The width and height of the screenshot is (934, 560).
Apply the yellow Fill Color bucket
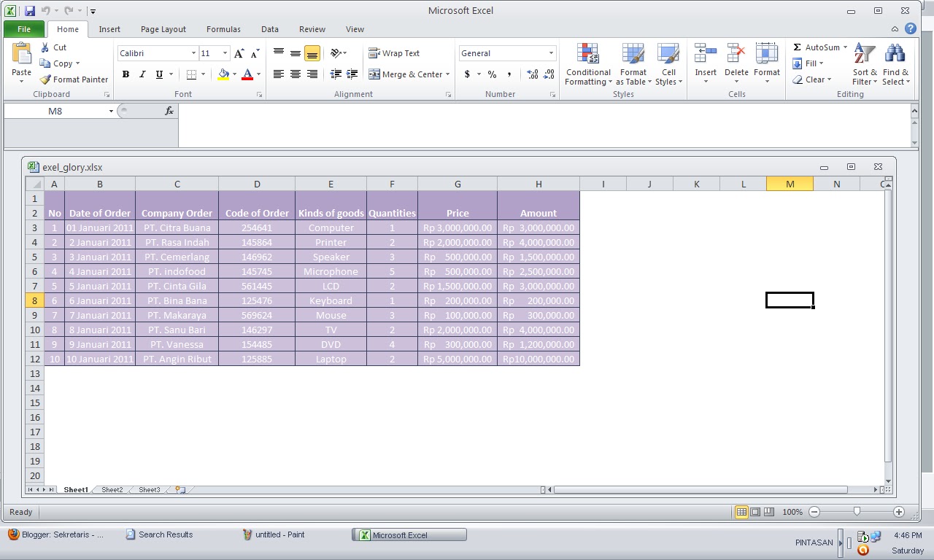223,74
